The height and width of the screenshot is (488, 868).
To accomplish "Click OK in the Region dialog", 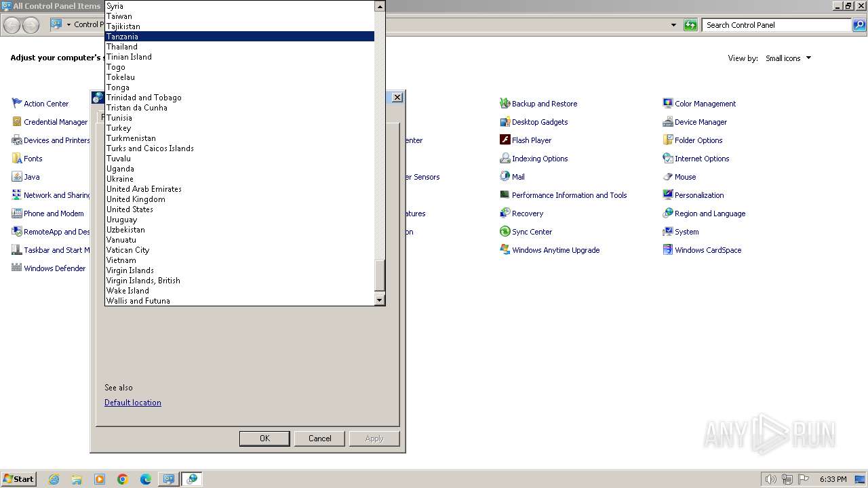I will point(264,439).
